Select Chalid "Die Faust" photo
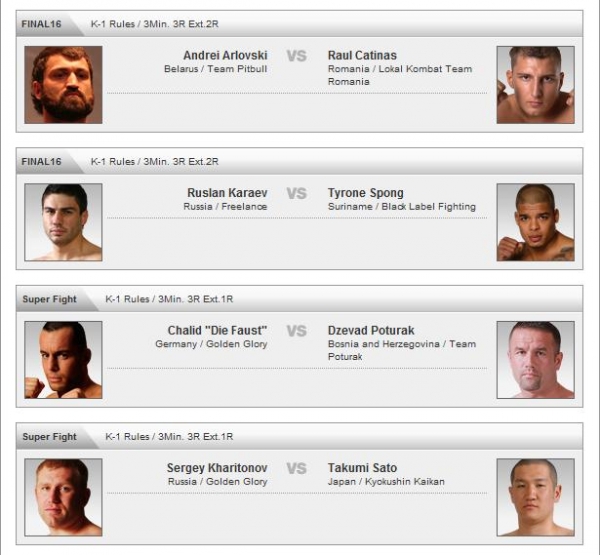Viewport: 600px width, 555px height. [x=63, y=360]
